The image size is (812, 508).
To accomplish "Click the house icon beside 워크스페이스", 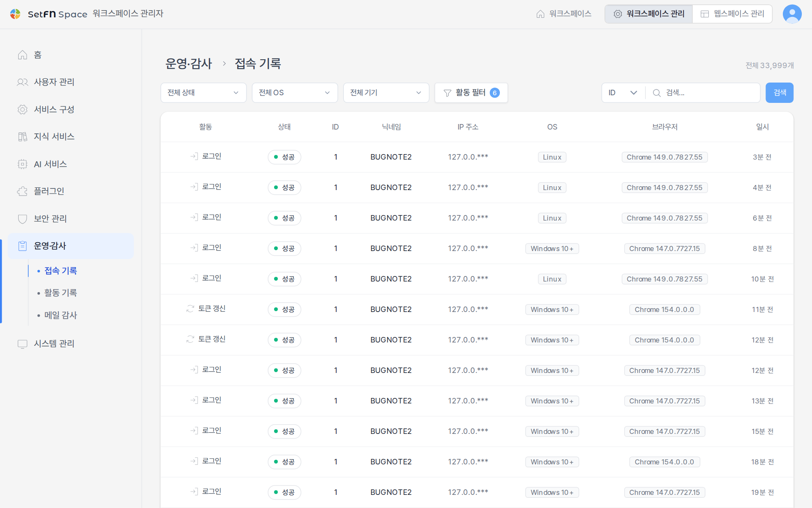I will [x=540, y=14].
